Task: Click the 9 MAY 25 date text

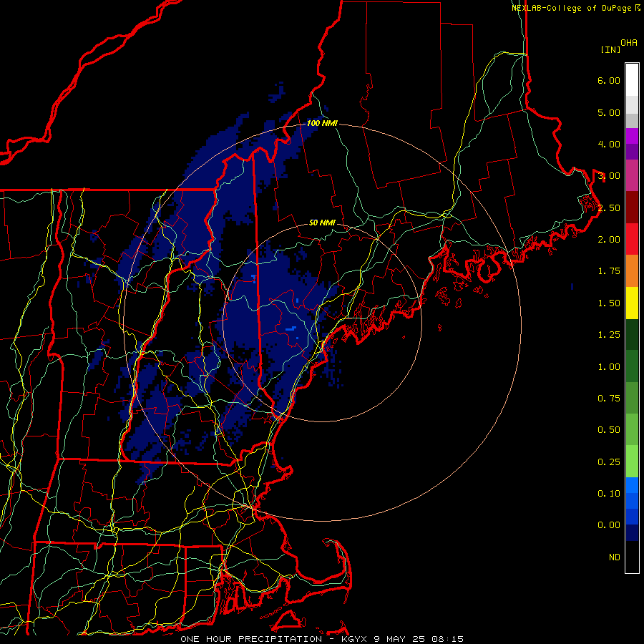Action: coord(399,639)
